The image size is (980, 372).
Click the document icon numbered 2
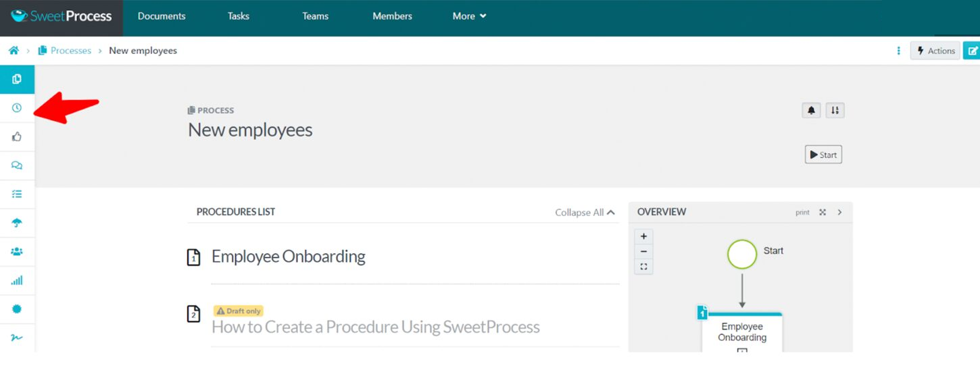point(193,314)
